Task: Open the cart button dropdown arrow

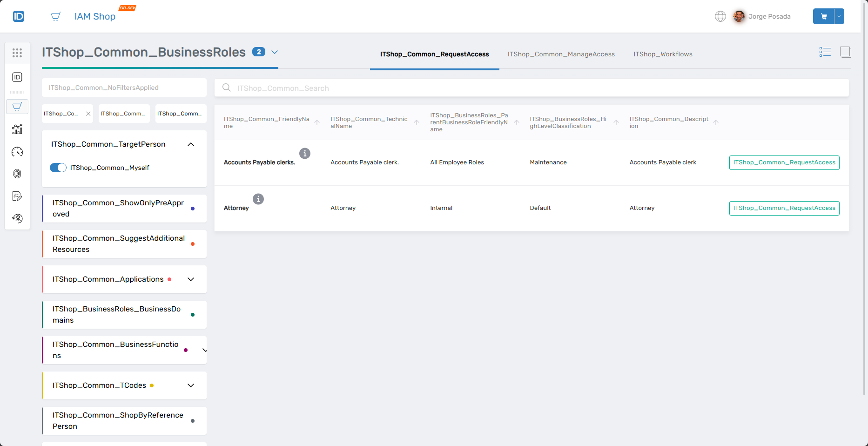Action: [839, 16]
